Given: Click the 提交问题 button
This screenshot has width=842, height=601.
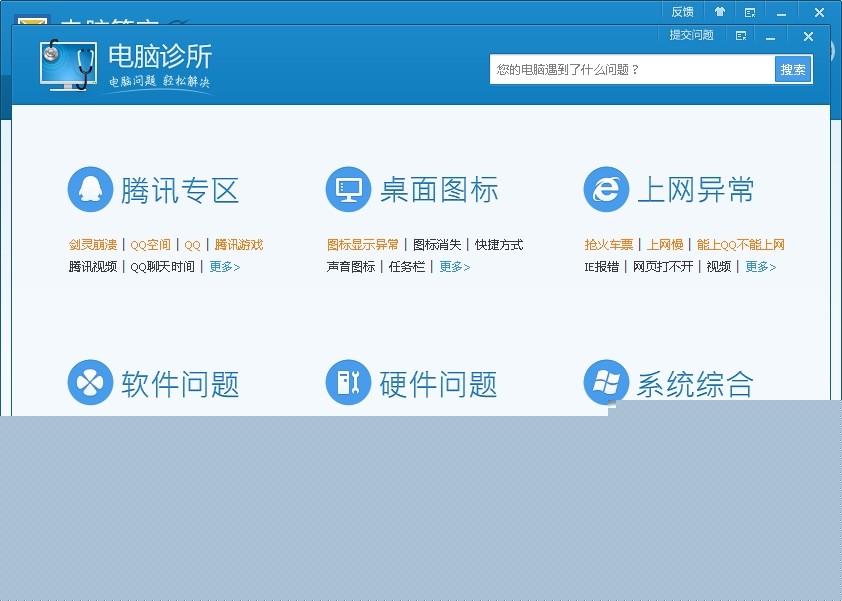Looking at the screenshot, I should click(x=692, y=35).
